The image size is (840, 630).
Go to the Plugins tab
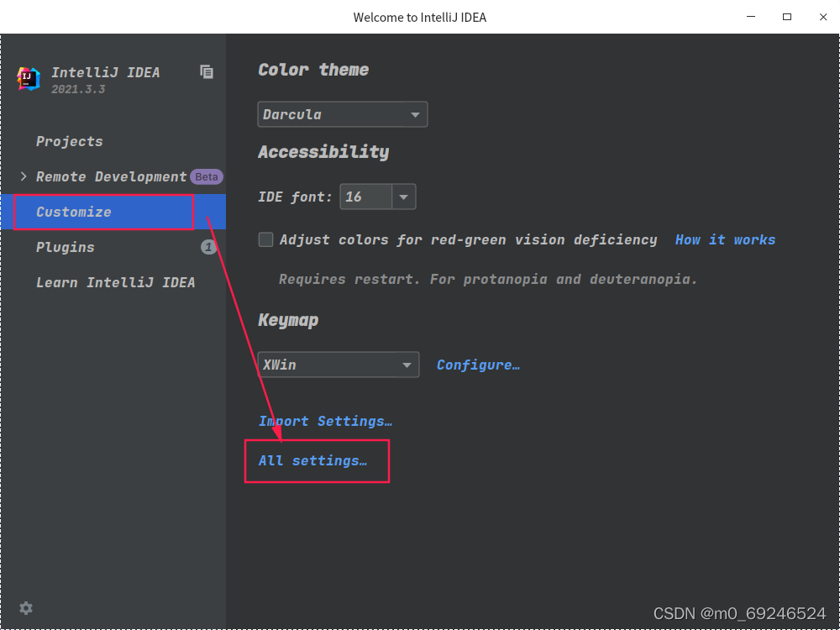tap(66, 247)
